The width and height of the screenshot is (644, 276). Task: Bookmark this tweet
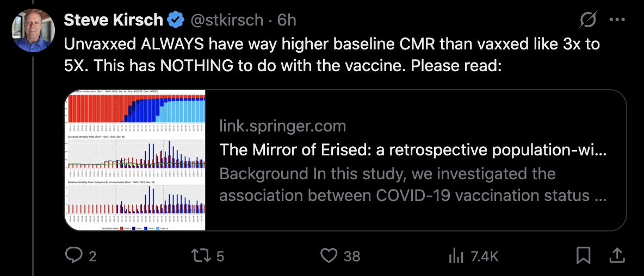(584, 255)
